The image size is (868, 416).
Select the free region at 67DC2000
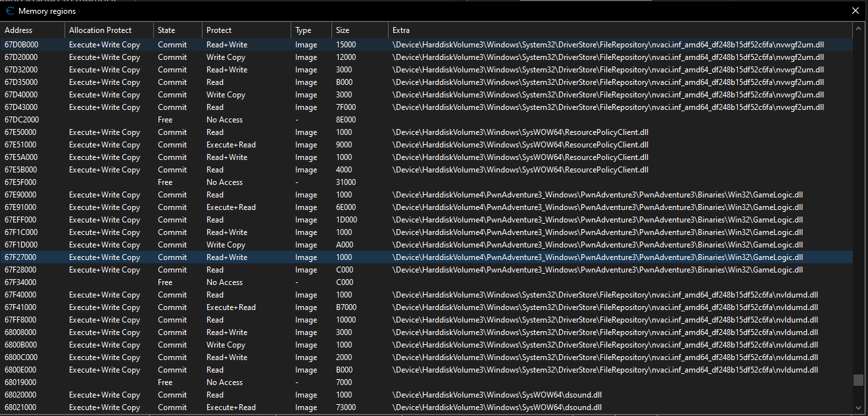pos(426,120)
